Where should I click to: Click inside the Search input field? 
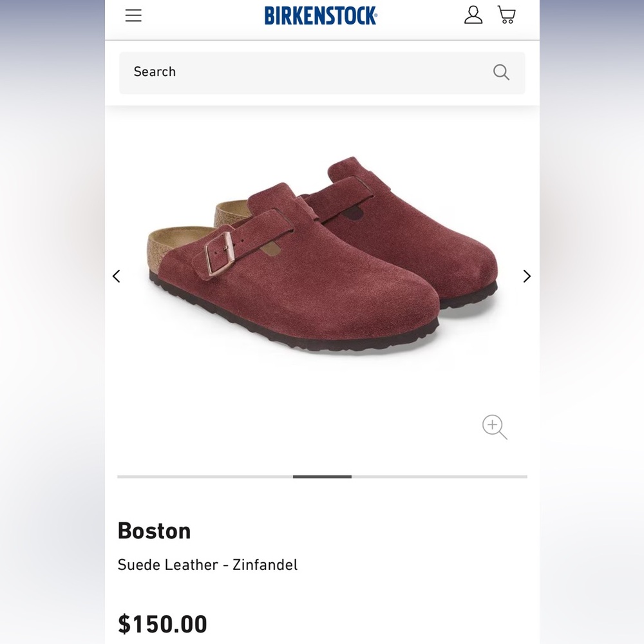click(x=258, y=72)
